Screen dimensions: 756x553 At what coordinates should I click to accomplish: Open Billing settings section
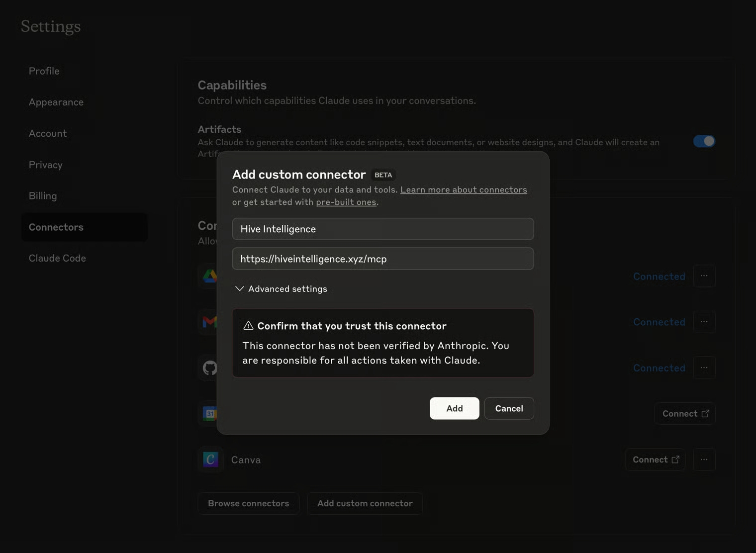pos(43,196)
